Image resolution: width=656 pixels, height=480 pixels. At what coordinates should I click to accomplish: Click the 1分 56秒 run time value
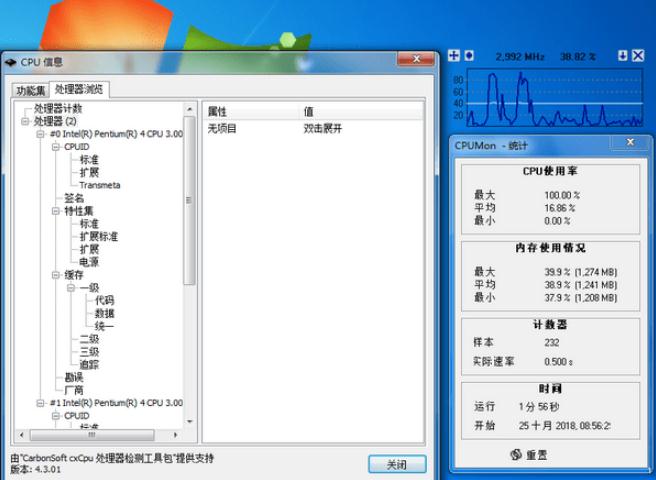tap(539, 406)
